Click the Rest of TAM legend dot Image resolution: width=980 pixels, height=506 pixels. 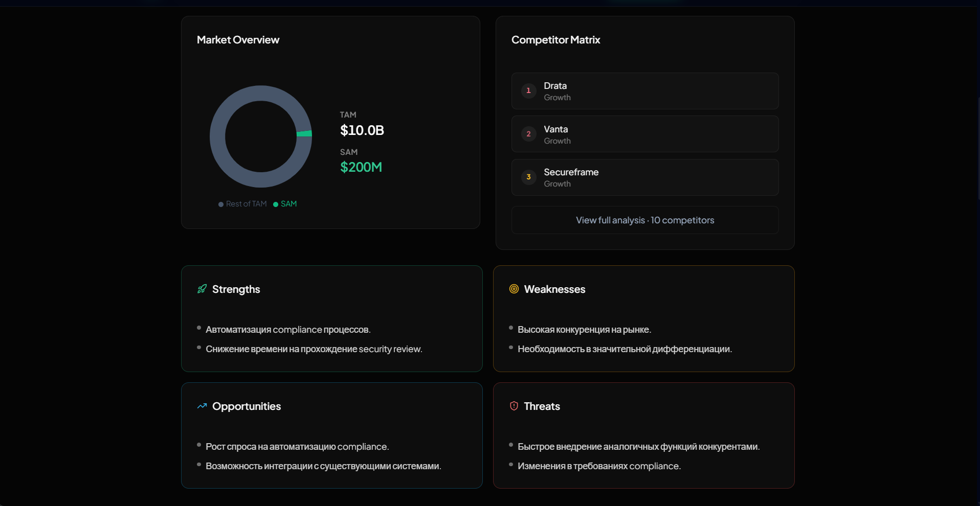click(221, 204)
